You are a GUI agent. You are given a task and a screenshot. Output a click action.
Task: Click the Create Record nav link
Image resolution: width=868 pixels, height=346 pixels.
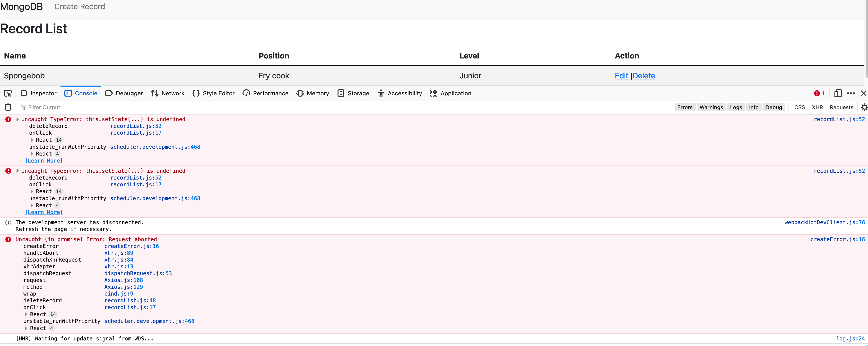(79, 7)
